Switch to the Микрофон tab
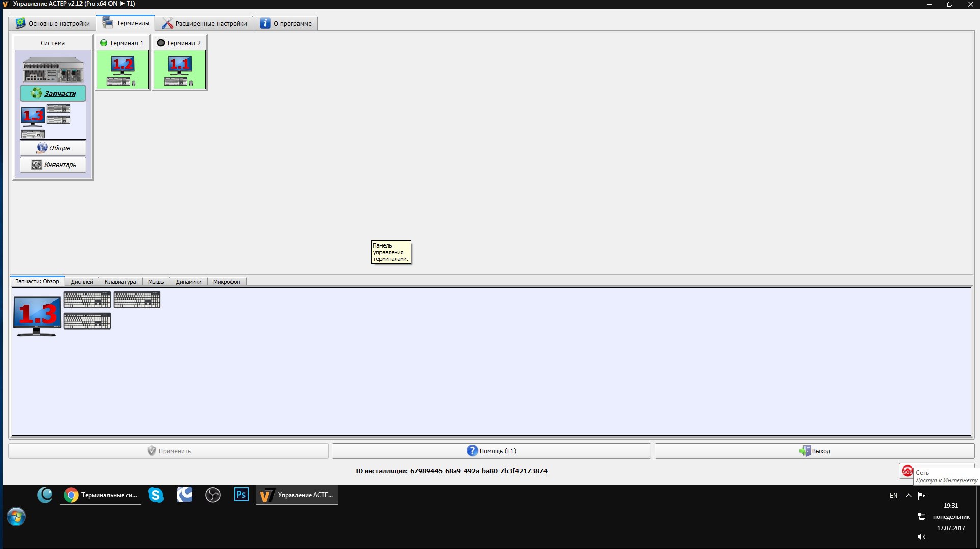980x549 pixels. 227,282
